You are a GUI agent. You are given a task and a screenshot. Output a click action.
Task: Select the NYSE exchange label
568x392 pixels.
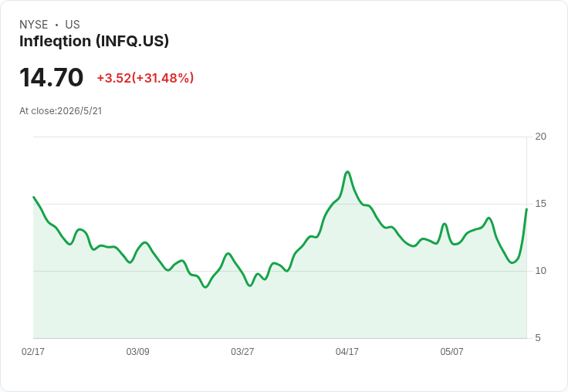(34, 25)
